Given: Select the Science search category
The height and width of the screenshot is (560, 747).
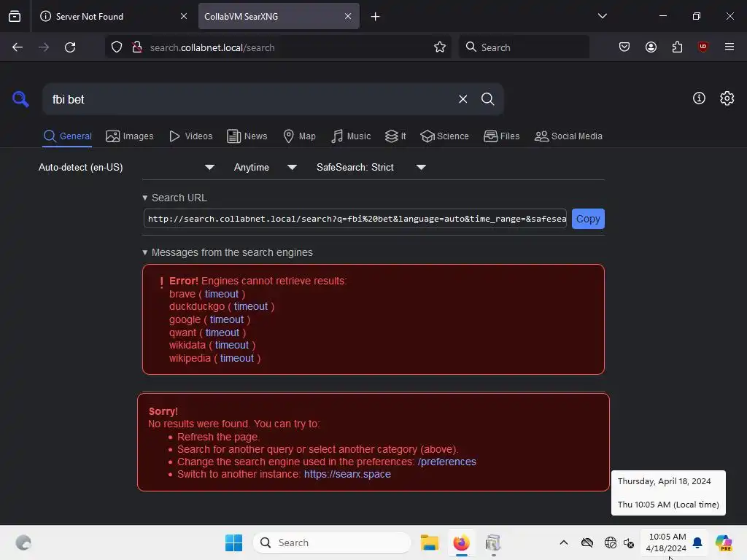Looking at the screenshot, I should [444, 136].
